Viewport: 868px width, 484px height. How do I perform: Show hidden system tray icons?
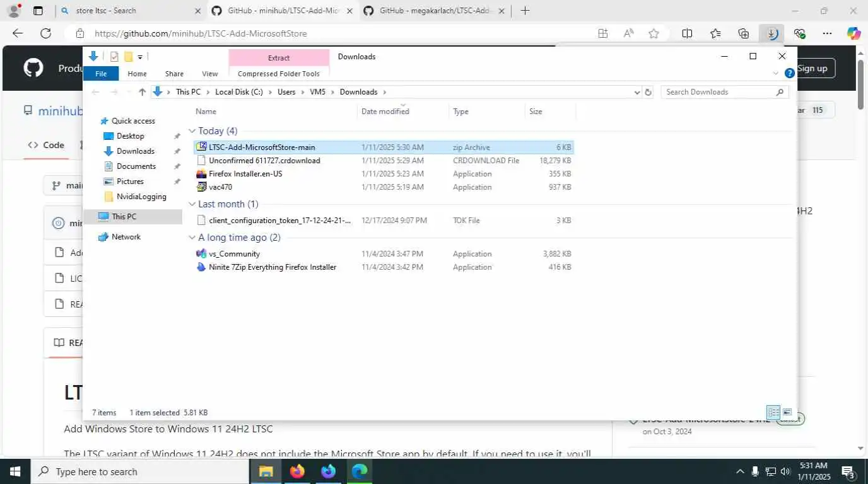(x=740, y=471)
